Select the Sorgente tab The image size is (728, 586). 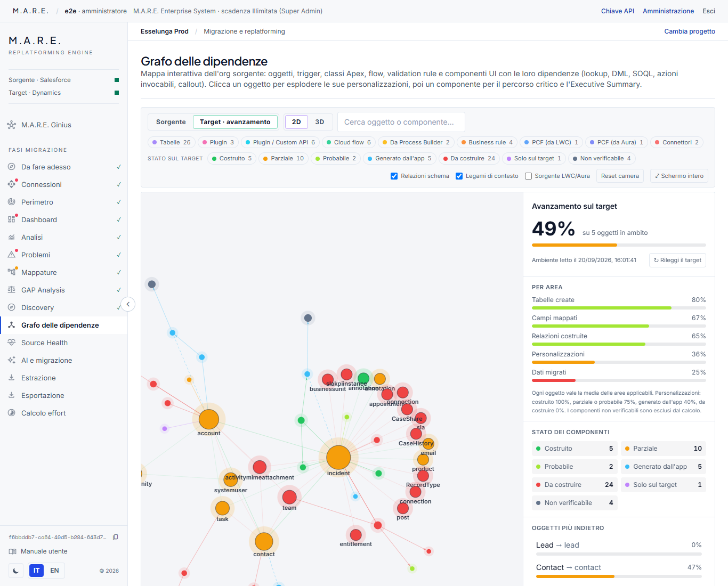tap(171, 122)
